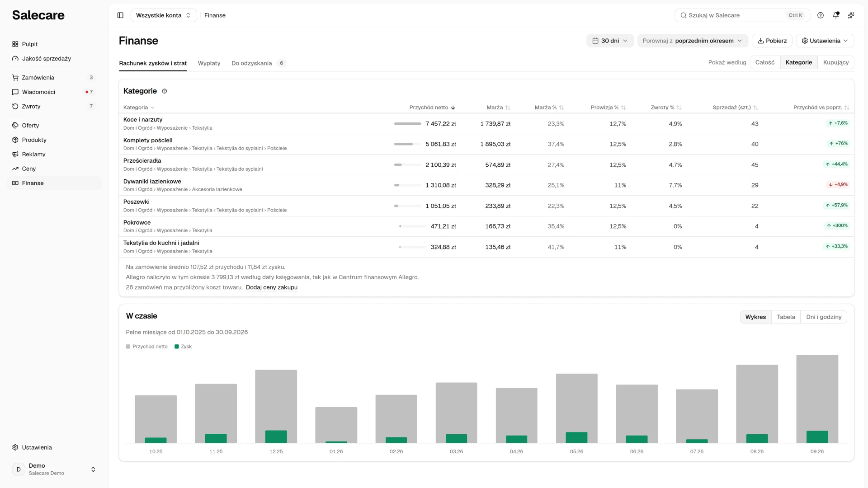The image size is (868, 488).
Task: Switch to Wypłaty tab
Action: click(209, 63)
